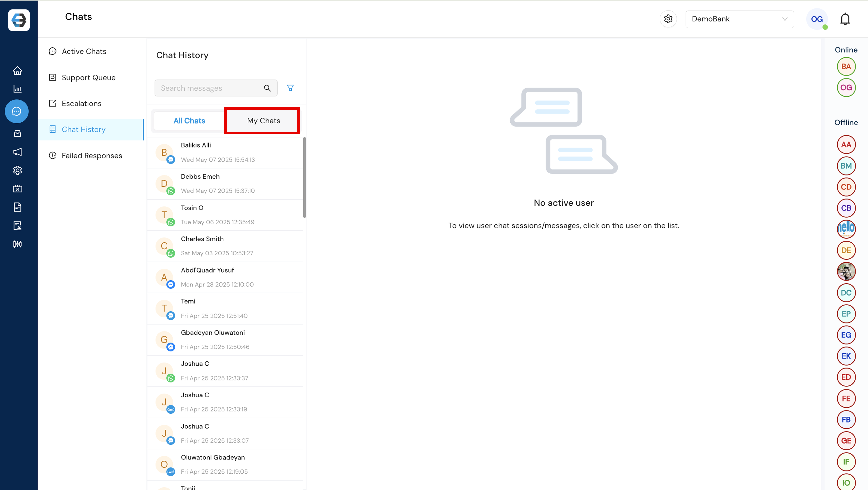Click the megaphone campaigns icon
Image resolution: width=868 pixels, height=490 pixels.
coord(17,152)
